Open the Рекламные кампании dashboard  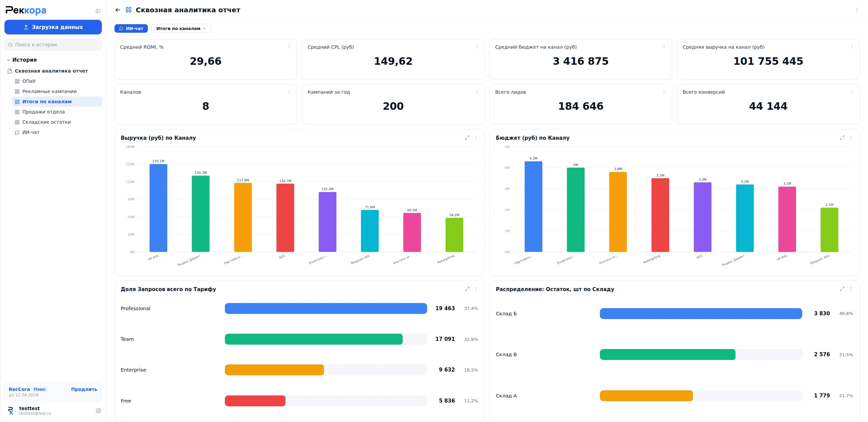point(49,91)
